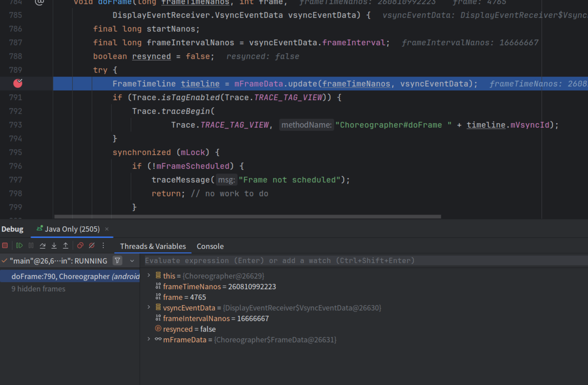Focus the Evaluate expression field
This screenshot has height=385, width=588.
click(354, 261)
